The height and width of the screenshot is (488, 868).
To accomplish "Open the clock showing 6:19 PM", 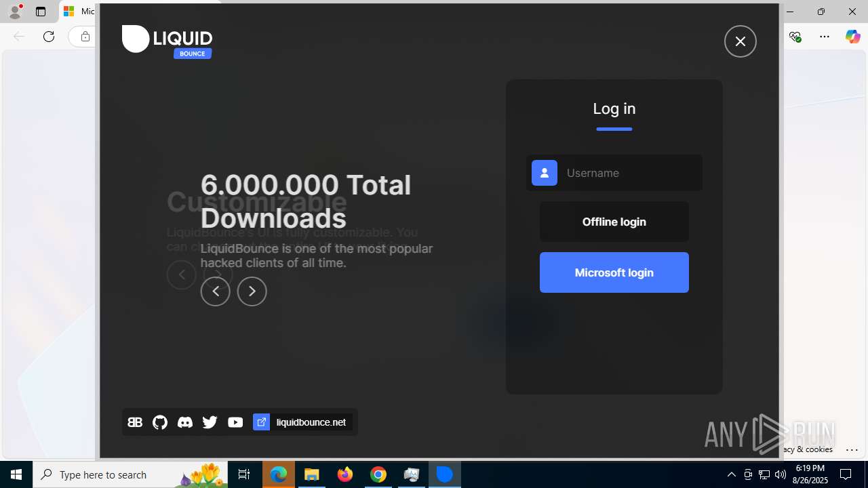I will tap(812, 474).
